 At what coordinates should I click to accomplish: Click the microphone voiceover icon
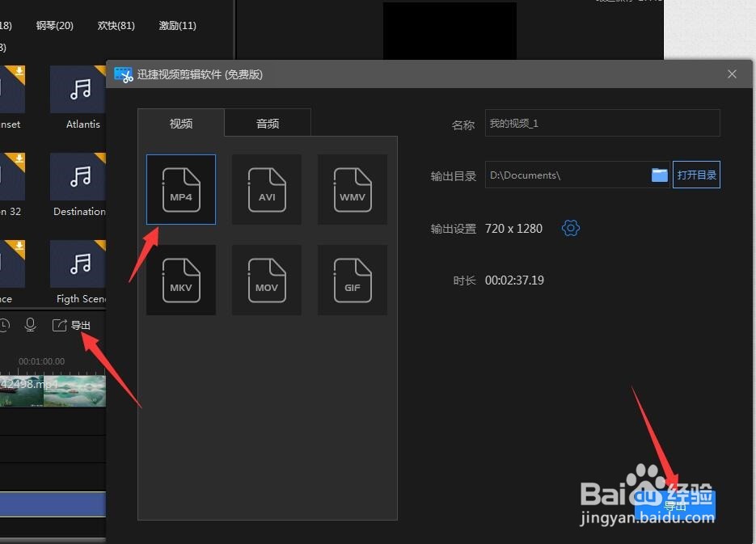click(30, 325)
